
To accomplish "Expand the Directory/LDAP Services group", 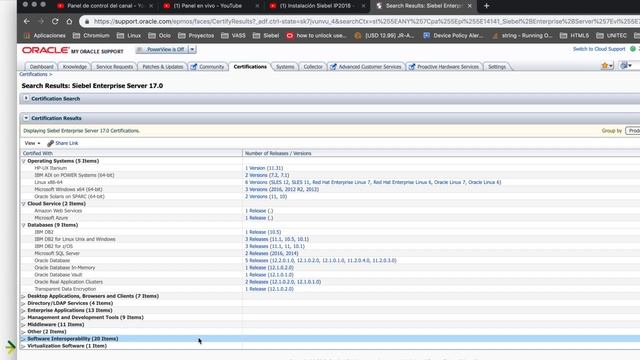I will 24,303.
